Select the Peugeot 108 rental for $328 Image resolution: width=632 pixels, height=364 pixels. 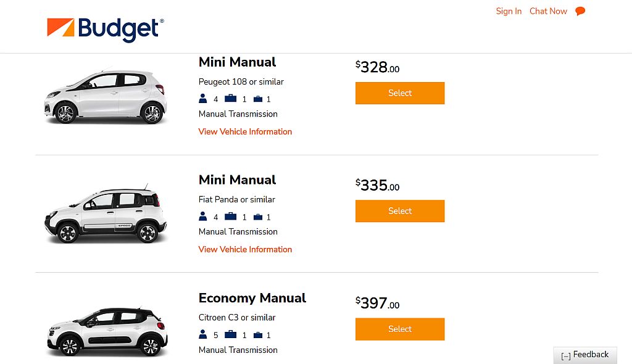click(399, 93)
